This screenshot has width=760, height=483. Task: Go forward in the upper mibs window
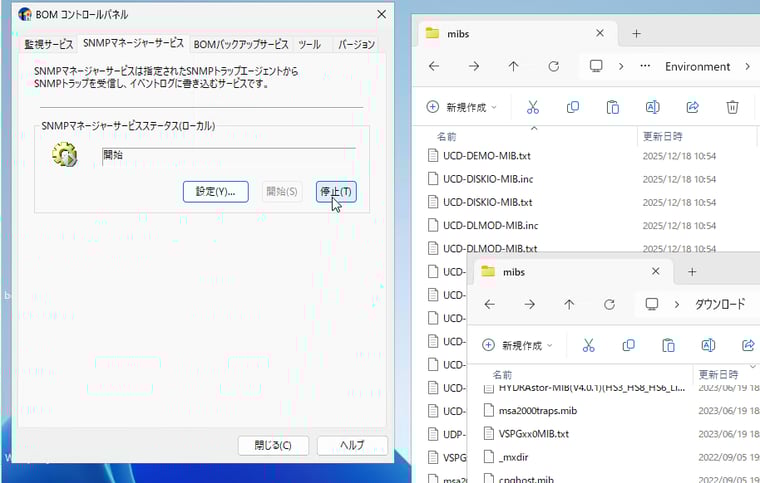pyautogui.click(x=474, y=66)
